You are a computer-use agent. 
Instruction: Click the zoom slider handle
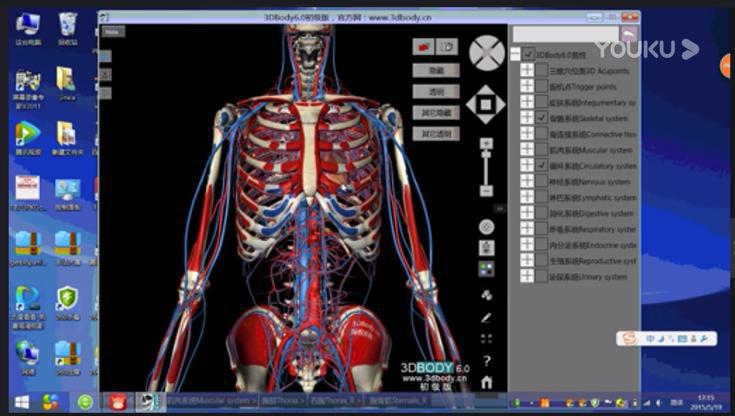click(486, 154)
